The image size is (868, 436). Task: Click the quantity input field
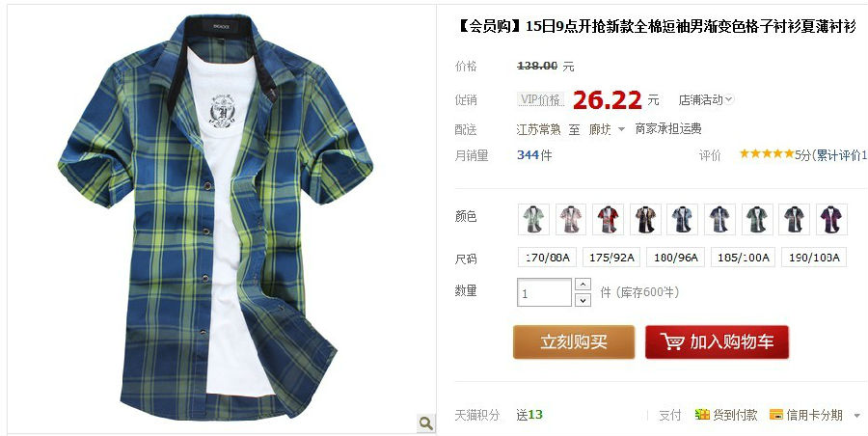(x=544, y=292)
